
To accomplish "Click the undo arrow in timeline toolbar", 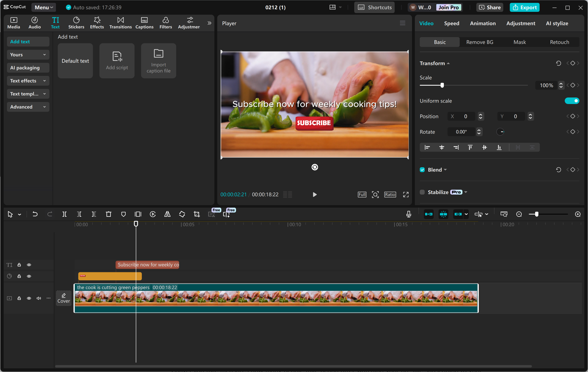I will pyautogui.click(x=35, y=214).
